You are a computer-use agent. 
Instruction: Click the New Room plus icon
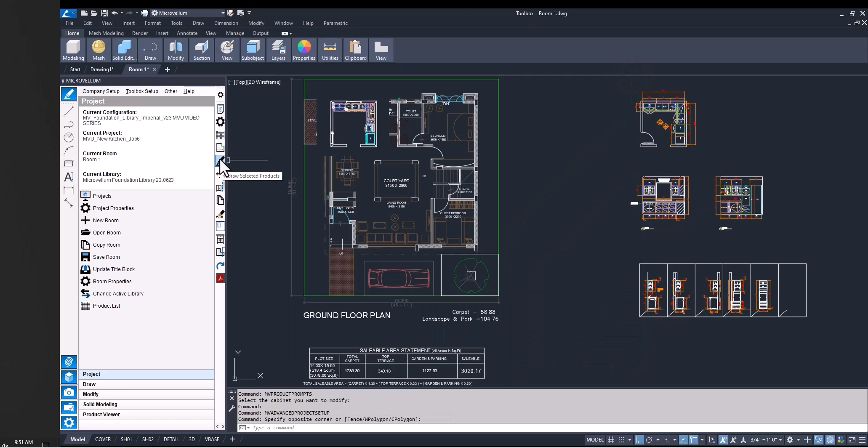point(85,220)
